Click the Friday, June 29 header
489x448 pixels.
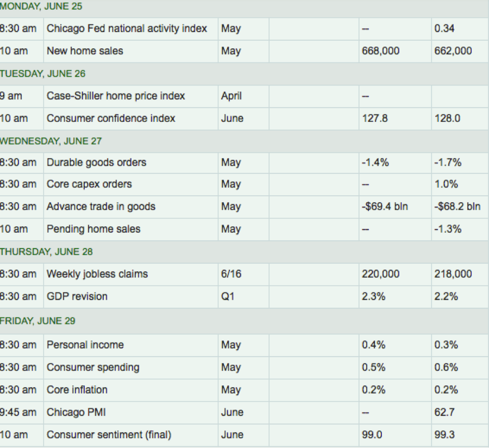[37, 321]
